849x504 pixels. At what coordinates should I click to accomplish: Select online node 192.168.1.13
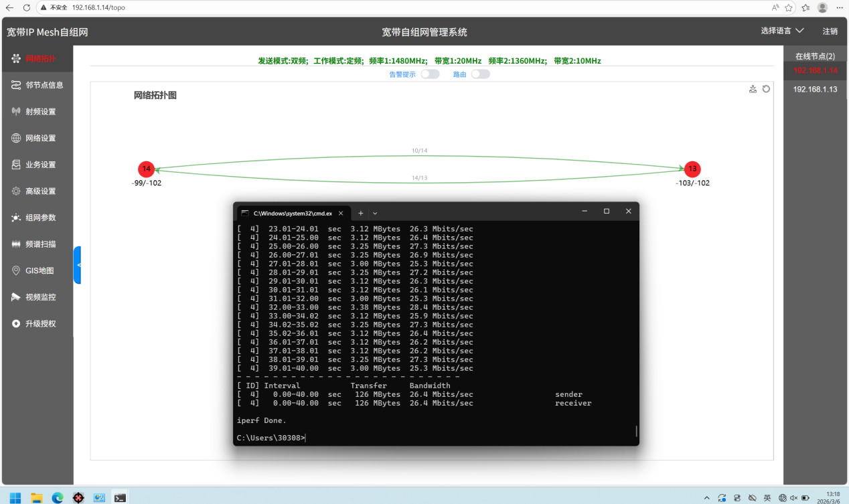[815, 89]
